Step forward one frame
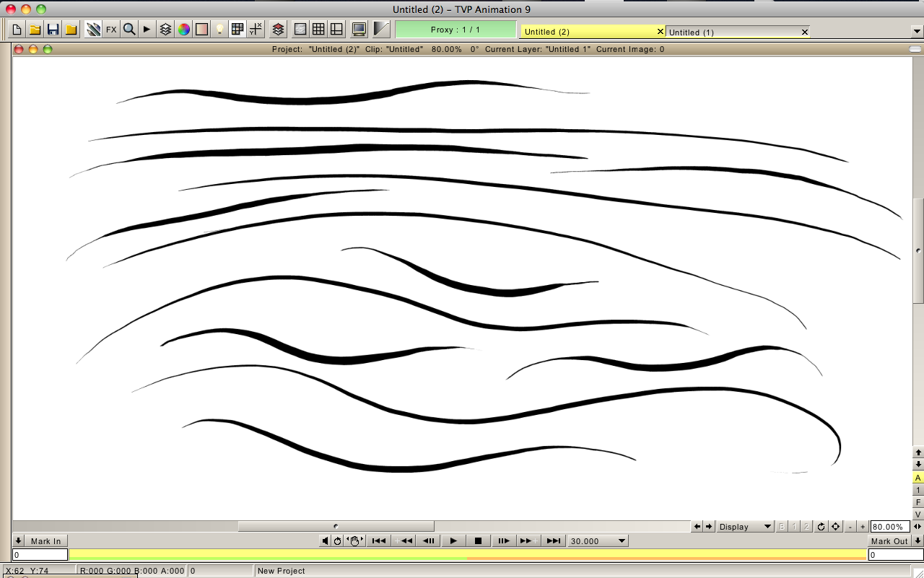The image size is (924, 578). coord(503,541)
